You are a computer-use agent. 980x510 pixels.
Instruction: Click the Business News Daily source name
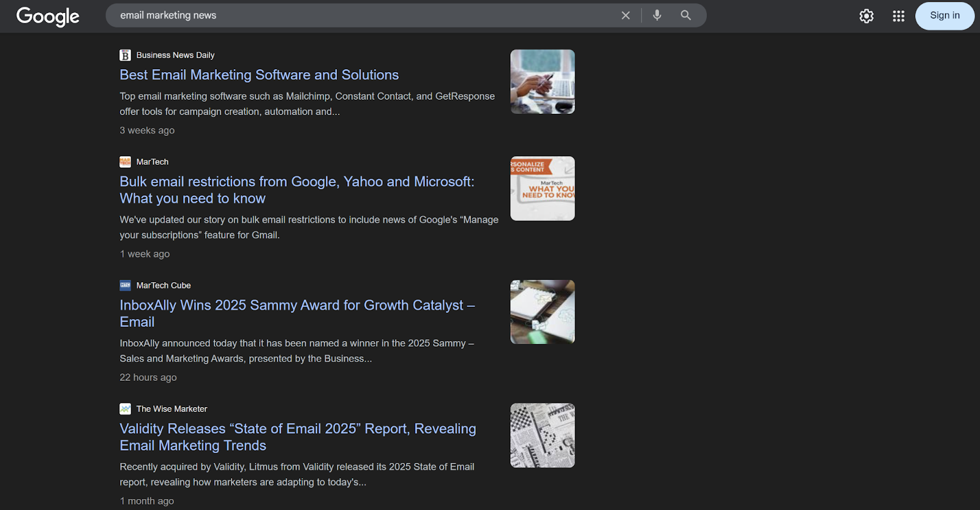175,55
